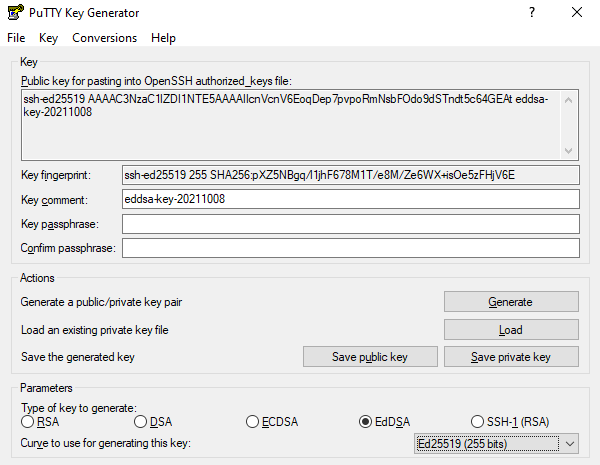Open the Key menu
The image size is (600, 465).
(48, 38)
